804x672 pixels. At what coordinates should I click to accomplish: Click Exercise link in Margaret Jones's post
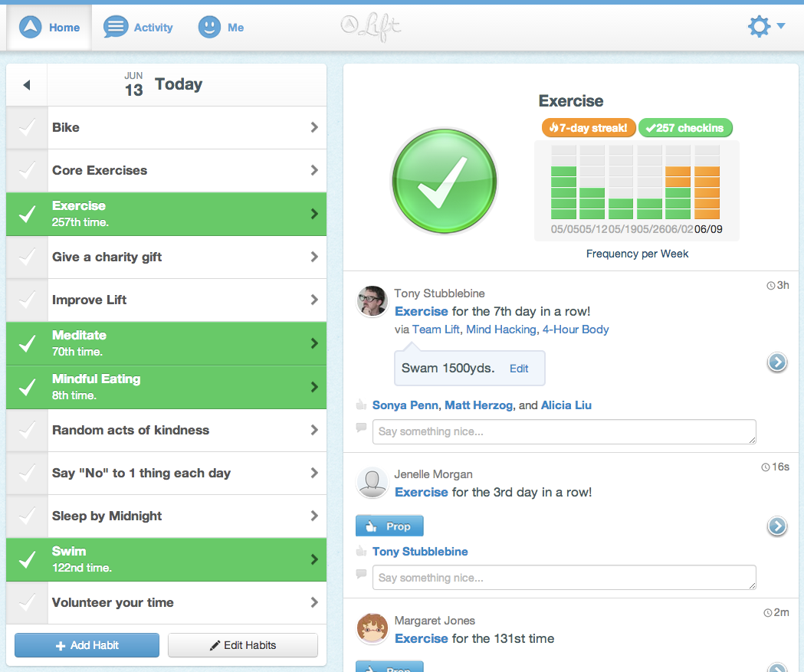pos(422,639)
